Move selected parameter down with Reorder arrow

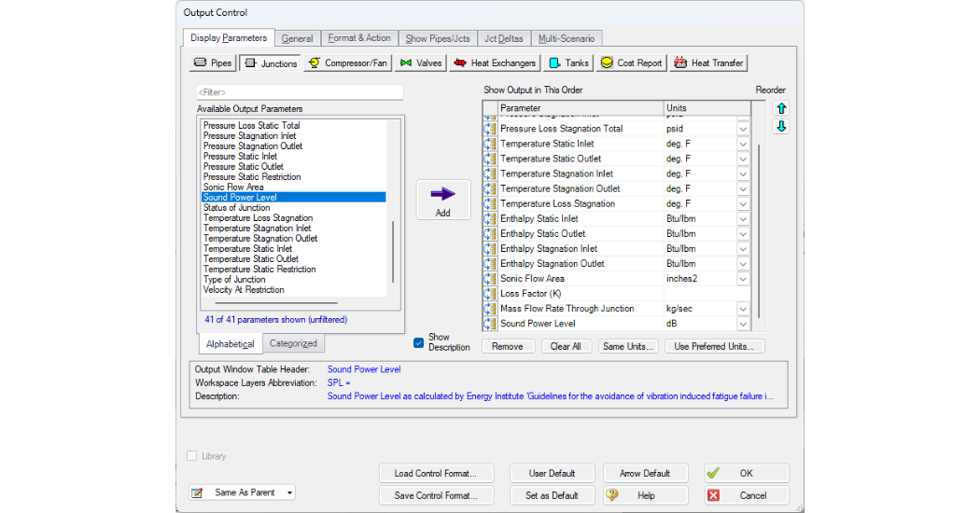(781, 127)
